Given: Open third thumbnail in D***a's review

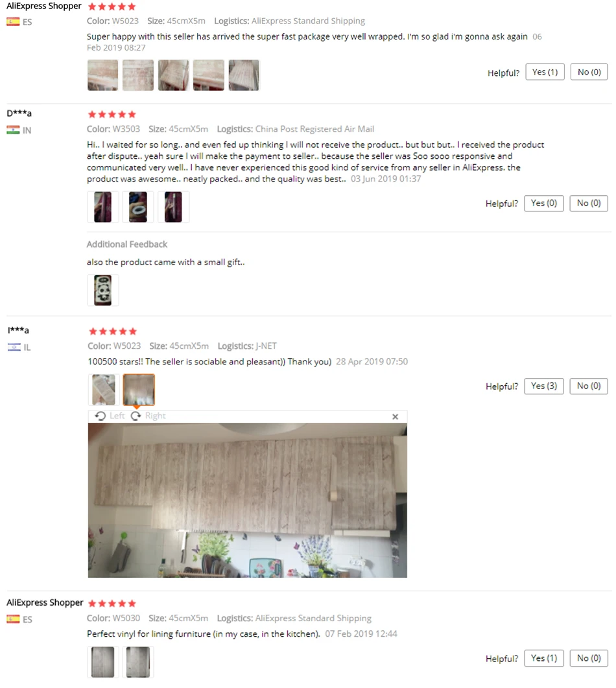Looking at the screenshot, I should 173,207.
